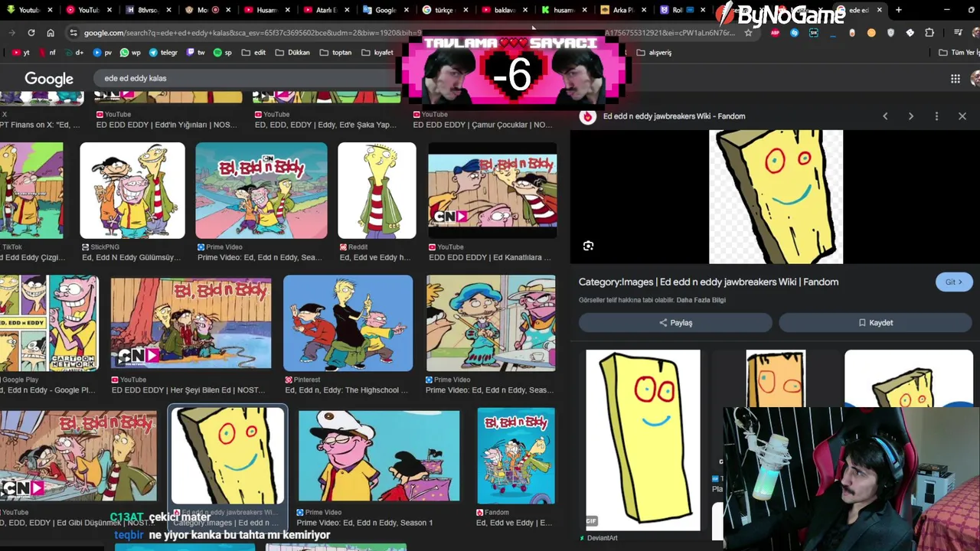Open 'Category:Images | Ed edd n eddy jawbreakers Wiki' title link

tap(708, 282)
